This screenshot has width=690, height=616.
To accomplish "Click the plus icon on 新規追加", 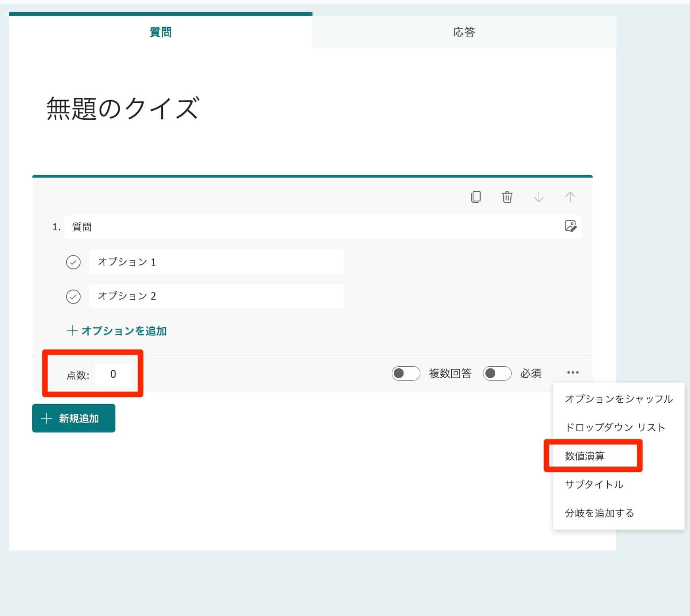I will (x=46, y=418).
